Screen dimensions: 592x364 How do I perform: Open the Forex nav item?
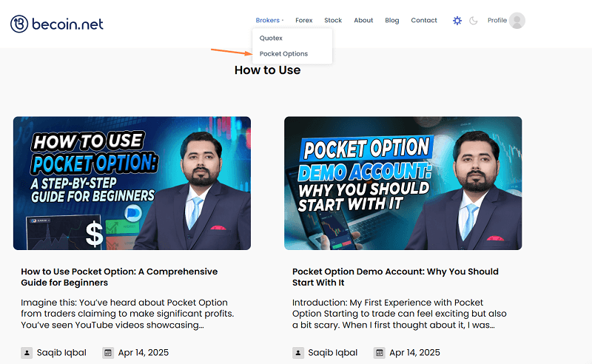click(x=304, y=21)
